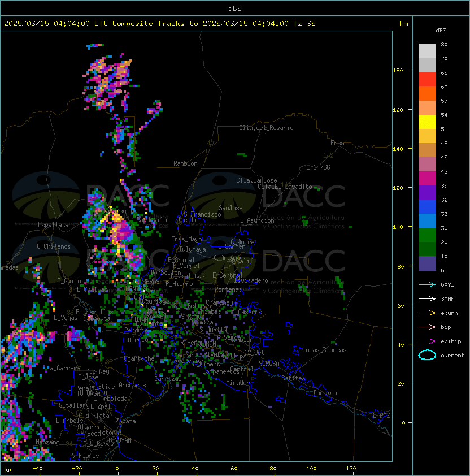The image size is (470, 476).
Task: Click the 'Anchoris' map label
Action: [132, 385]
